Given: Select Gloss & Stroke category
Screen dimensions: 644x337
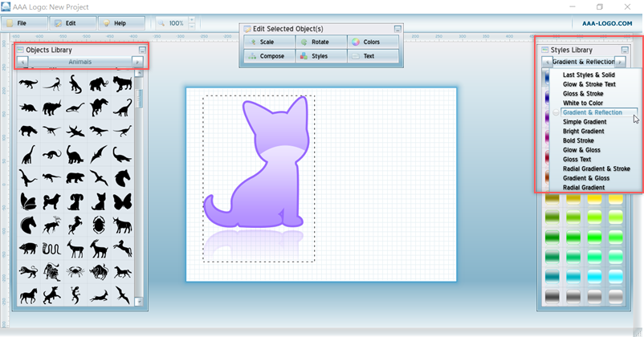Looking at the screenshot, I should pos(583,94).
